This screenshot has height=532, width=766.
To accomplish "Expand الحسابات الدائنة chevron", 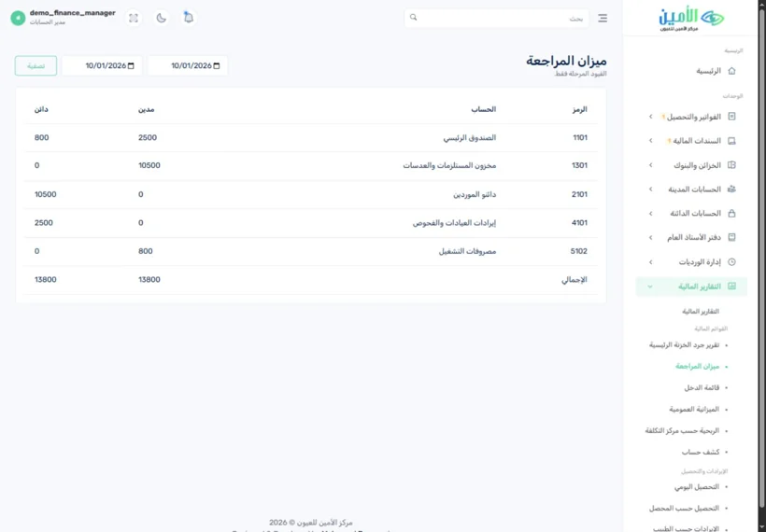I will (650, 214).
